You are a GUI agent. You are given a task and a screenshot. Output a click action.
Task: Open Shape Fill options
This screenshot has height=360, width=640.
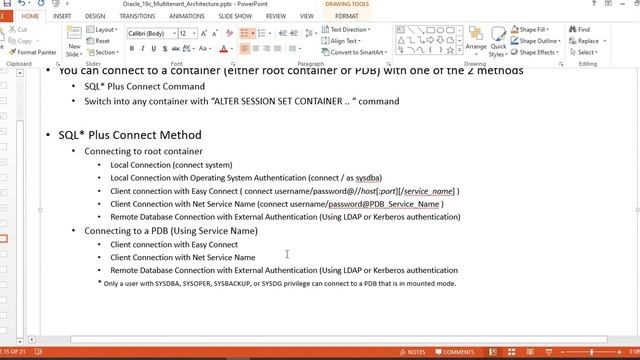coord(530,29)
